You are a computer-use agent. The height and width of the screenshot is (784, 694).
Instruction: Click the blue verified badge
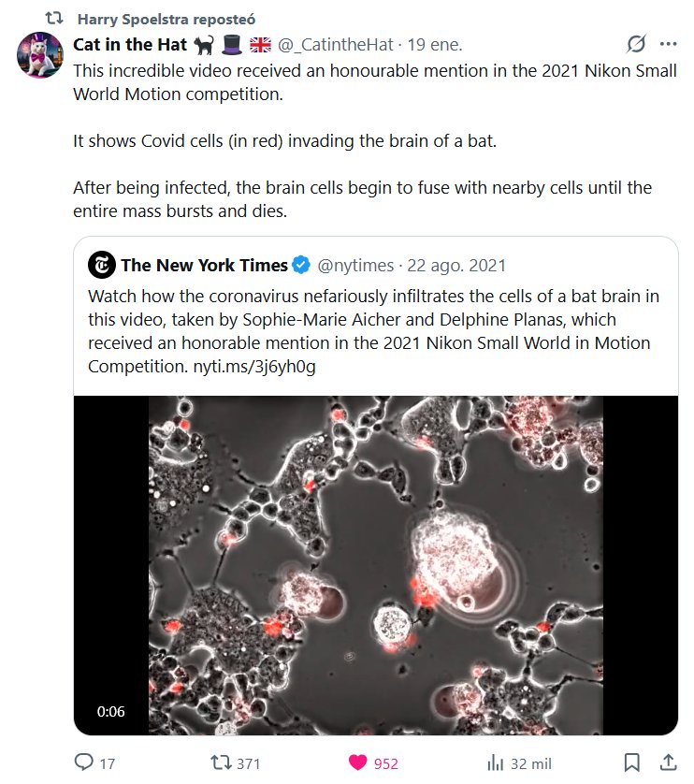pos(300,266)
